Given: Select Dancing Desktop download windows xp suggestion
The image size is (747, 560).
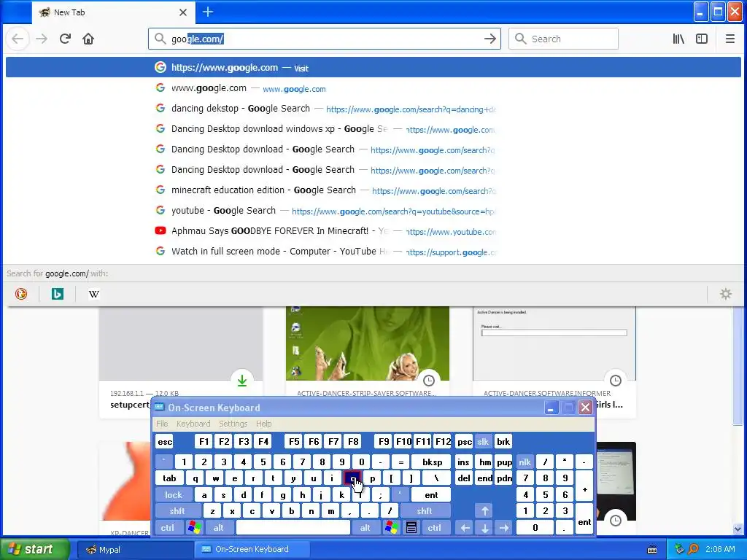Looking at the screenshot, I should [373, 129].
